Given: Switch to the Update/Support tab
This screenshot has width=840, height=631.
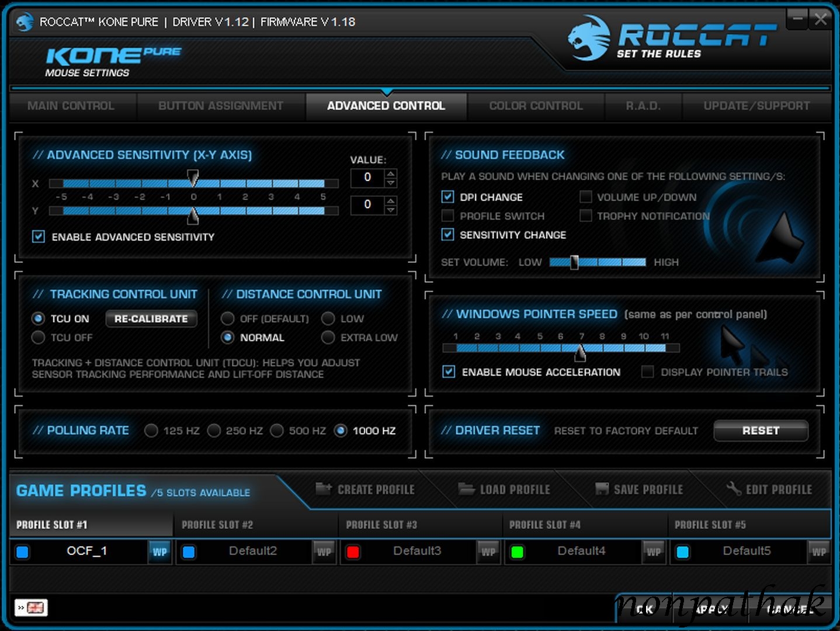Looking at the screenshot, I should [756, 106].
